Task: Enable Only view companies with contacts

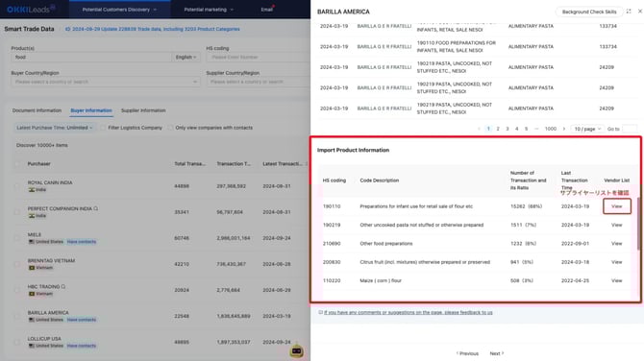Action: (x=170, y=128)
